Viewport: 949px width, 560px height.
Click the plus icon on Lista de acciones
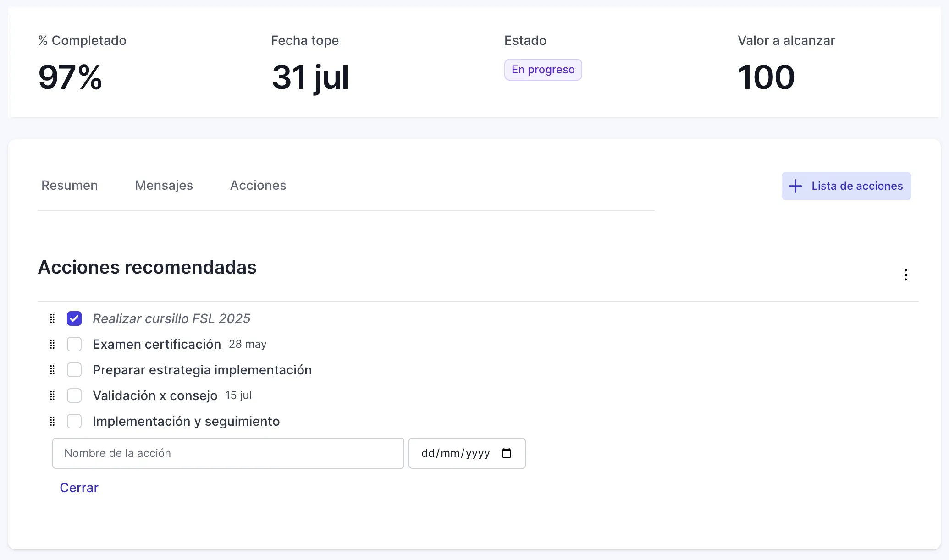pos(795,186)
